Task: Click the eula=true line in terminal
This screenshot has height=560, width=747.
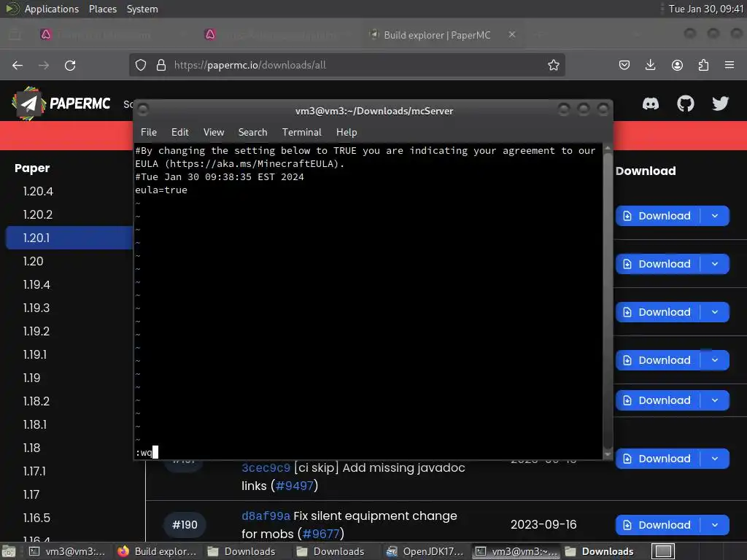Action: click(x=161, y=190)
